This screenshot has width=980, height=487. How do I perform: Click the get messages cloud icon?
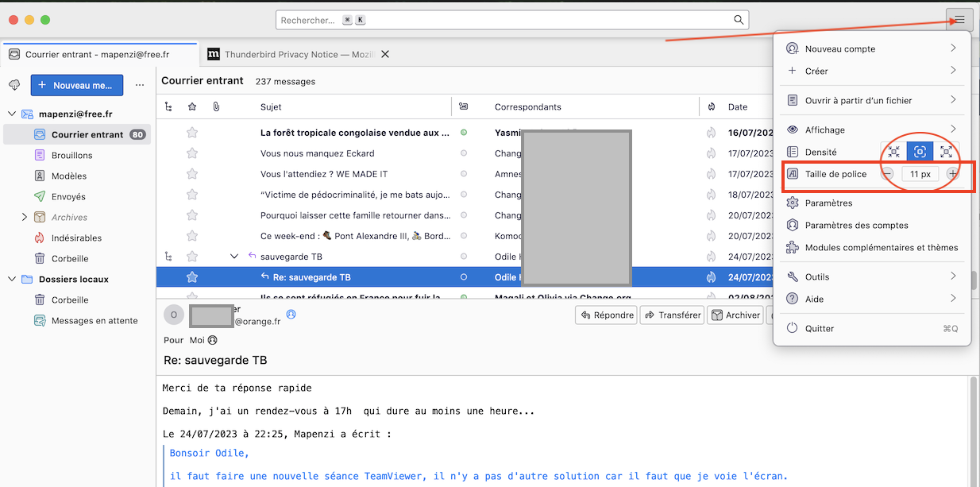point(14,85)
